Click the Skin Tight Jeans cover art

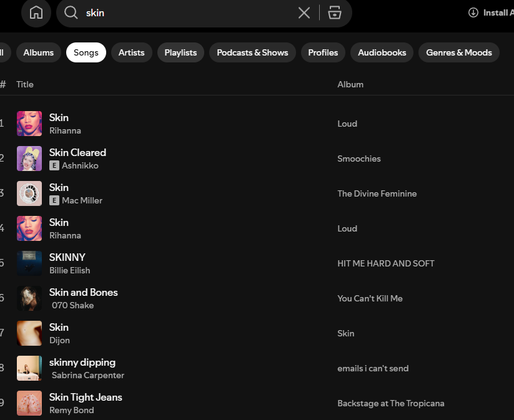coord(29,403)
